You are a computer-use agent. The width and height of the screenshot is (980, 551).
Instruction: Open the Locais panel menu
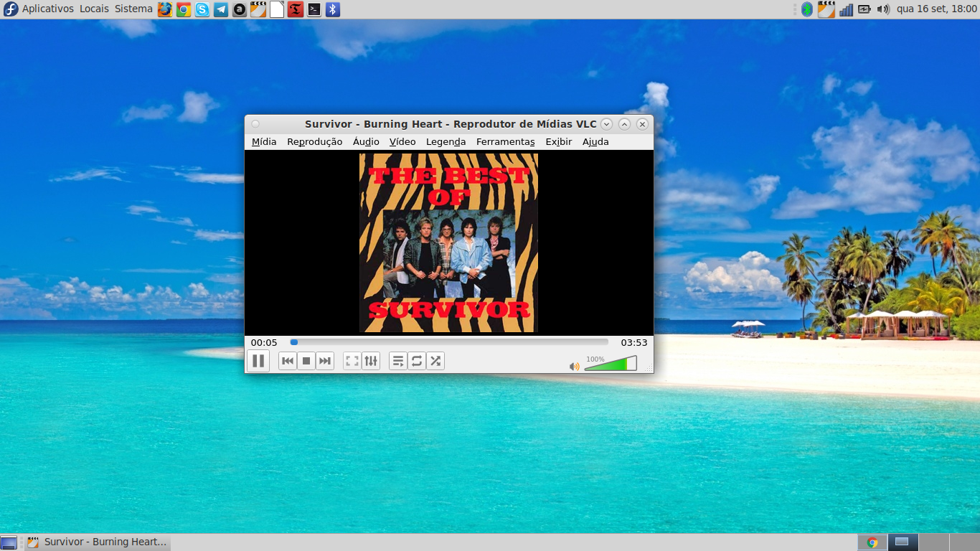(x=94, y=9)
